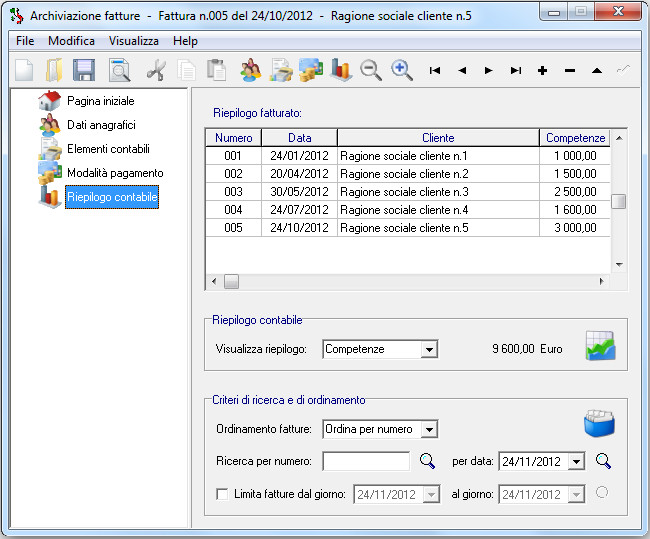Image resolution: width=650 pixels, height=539 pixels.
Task: Open archive with the folder toolbar icon
Action: pos(54,70)
